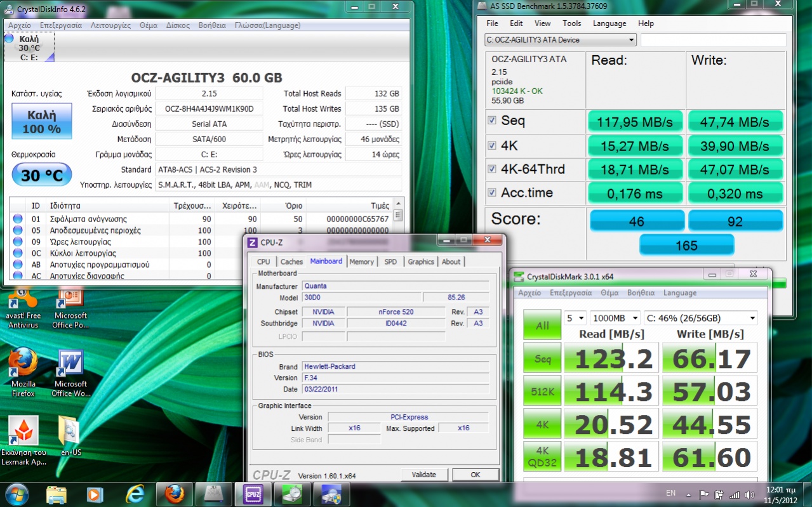
Task: Open the Lexmark launcher desktop shortcut
Action: click(x=23, y=441)
